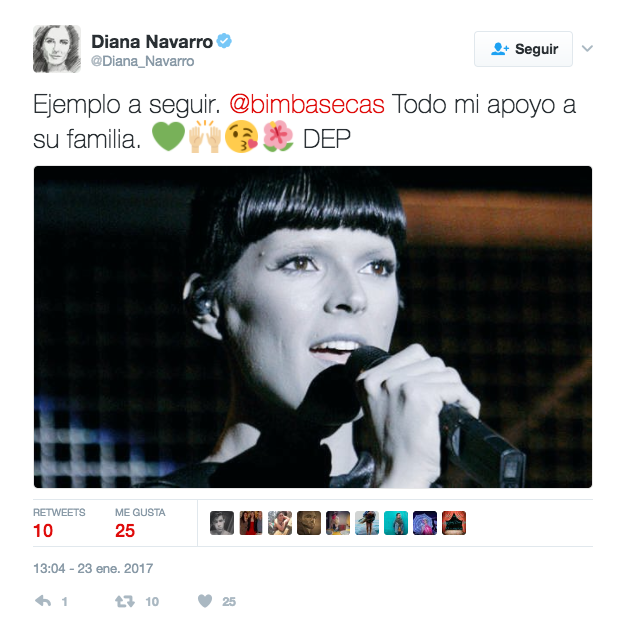Click the retweet icon
The image size is (626, 633).
click(125, 602)
